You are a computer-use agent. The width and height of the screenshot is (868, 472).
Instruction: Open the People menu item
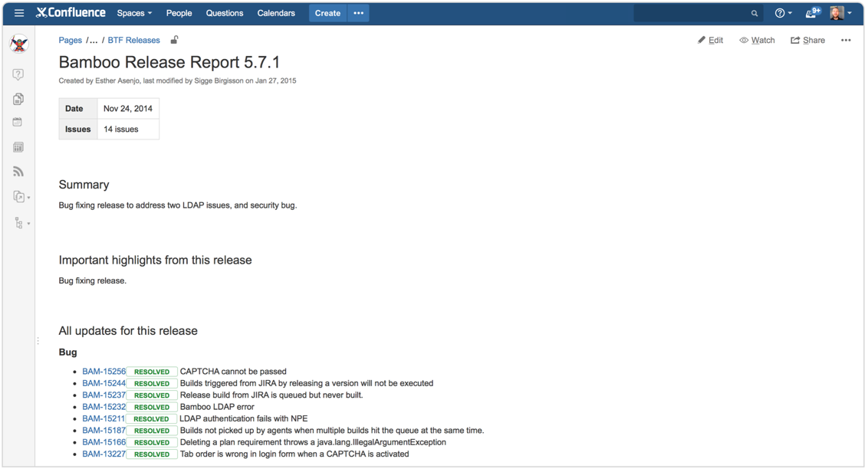[x=179, y=13]
